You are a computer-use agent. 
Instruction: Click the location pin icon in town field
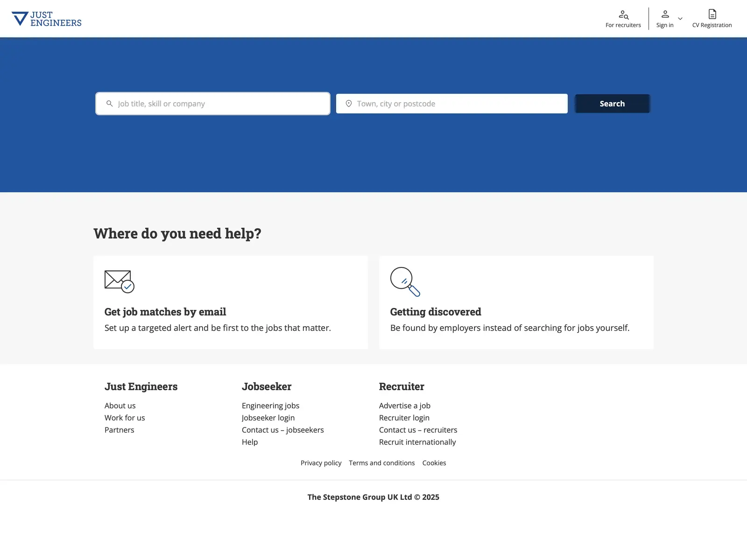(349, 104)
